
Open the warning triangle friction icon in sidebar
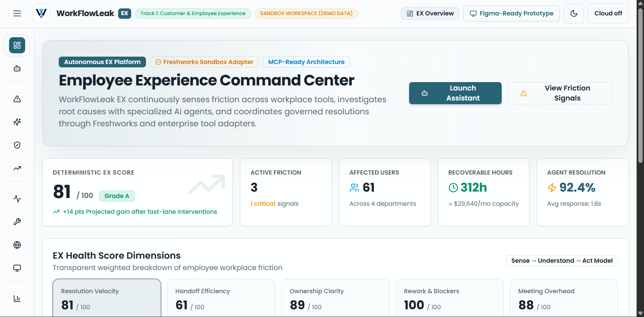[17, 99]
